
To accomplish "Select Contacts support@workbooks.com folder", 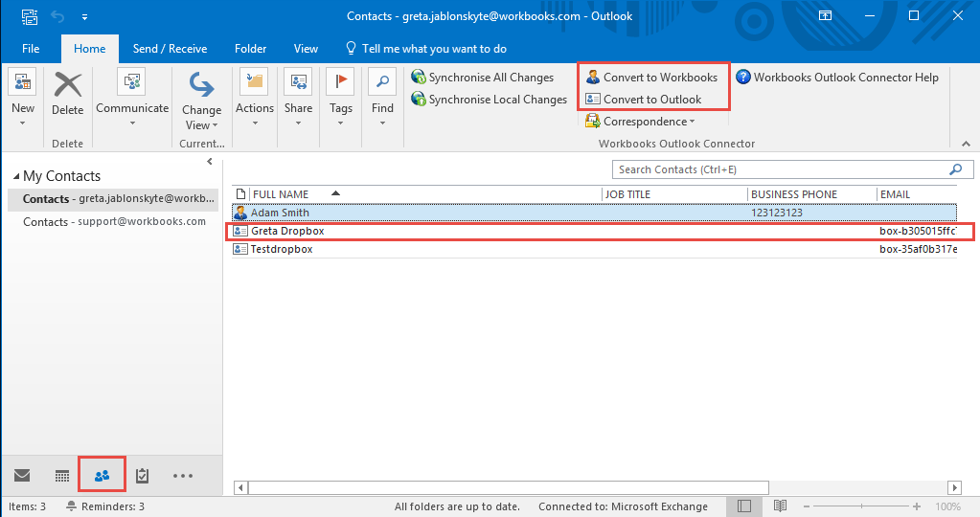I will point(113,222).
